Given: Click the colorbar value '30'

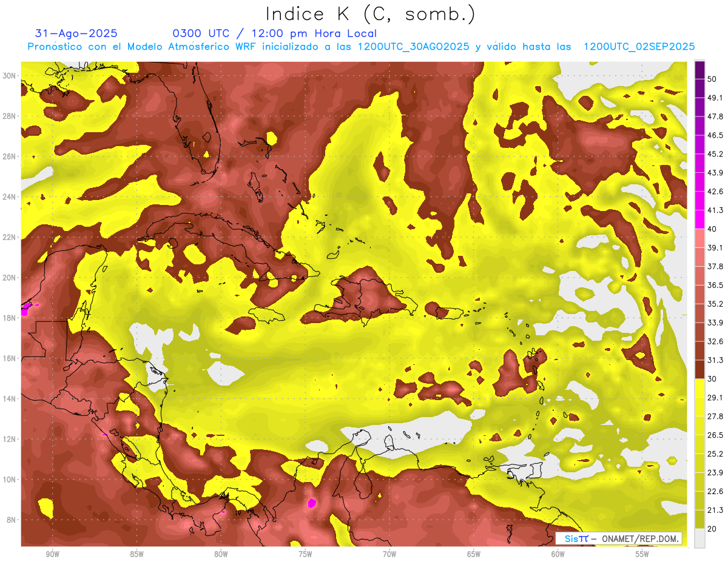Looking at the screenshot, I should (x=713, y=379).
